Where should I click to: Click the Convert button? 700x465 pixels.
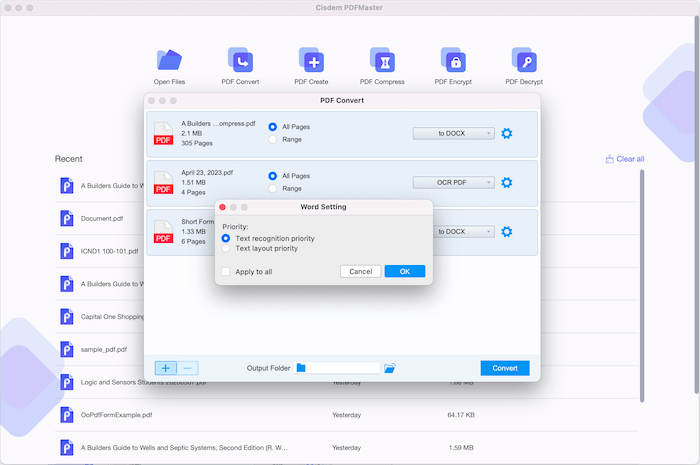[x=505, y=368]
